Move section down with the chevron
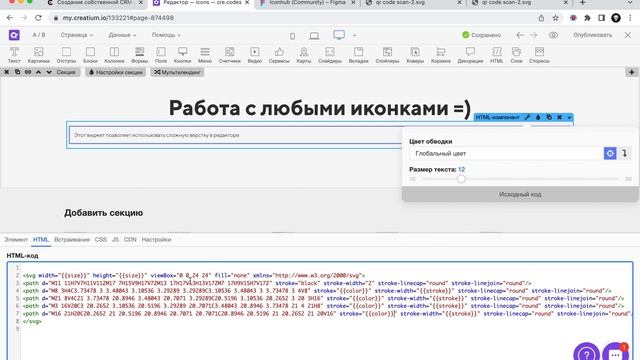This screenshot has width=640, height=360. pyautogui.click(x=49, y=72)
